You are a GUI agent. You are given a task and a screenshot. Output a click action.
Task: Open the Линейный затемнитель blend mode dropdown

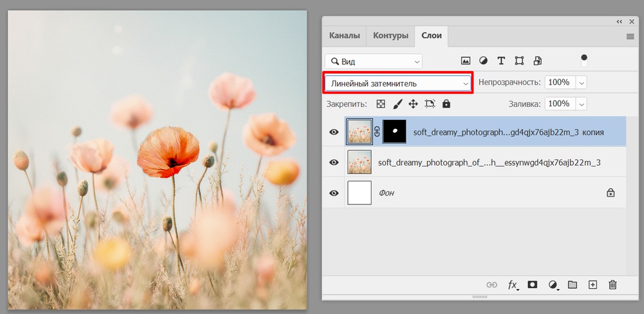pos(398,83)
